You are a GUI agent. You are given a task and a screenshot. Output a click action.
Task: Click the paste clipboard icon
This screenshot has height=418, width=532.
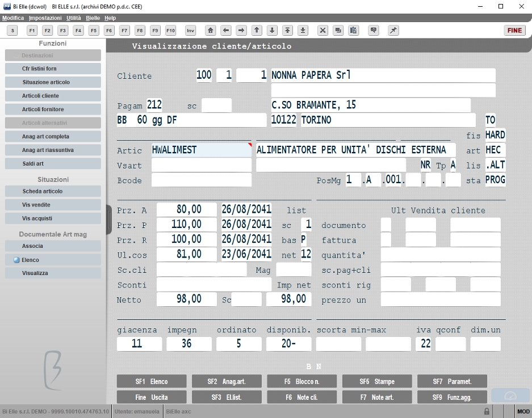click(x=354, y=31)
